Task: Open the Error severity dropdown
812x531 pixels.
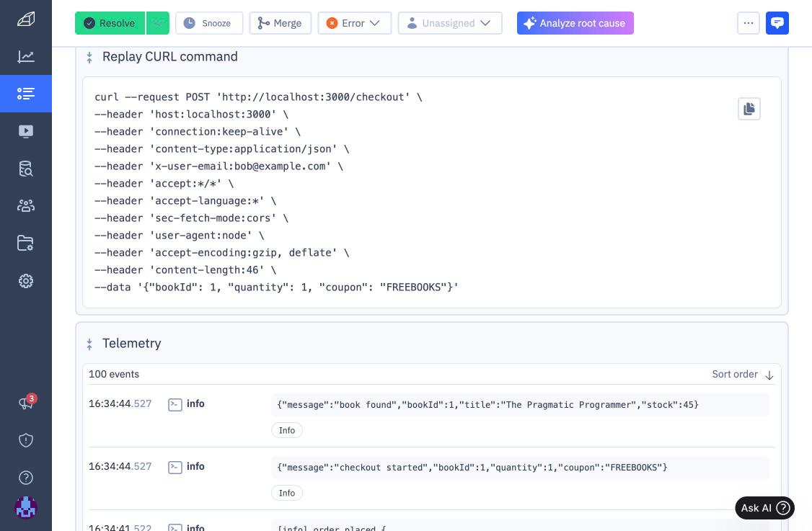Action: click(355, 23)
